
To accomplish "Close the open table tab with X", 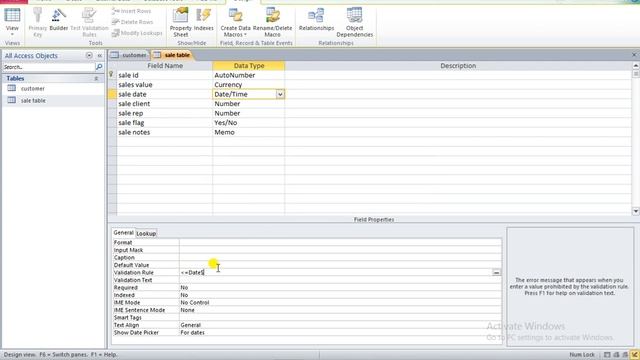I will coord(634,55).
